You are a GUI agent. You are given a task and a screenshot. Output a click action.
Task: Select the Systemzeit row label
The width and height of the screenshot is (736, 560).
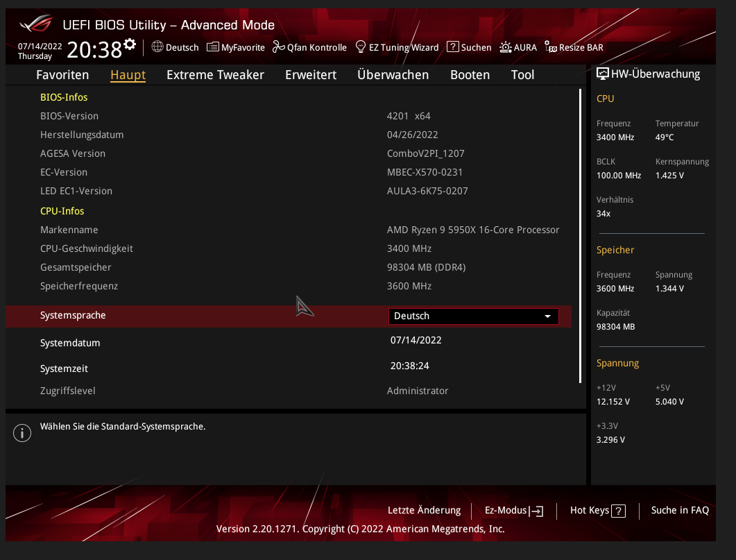[x=64, y=369]
